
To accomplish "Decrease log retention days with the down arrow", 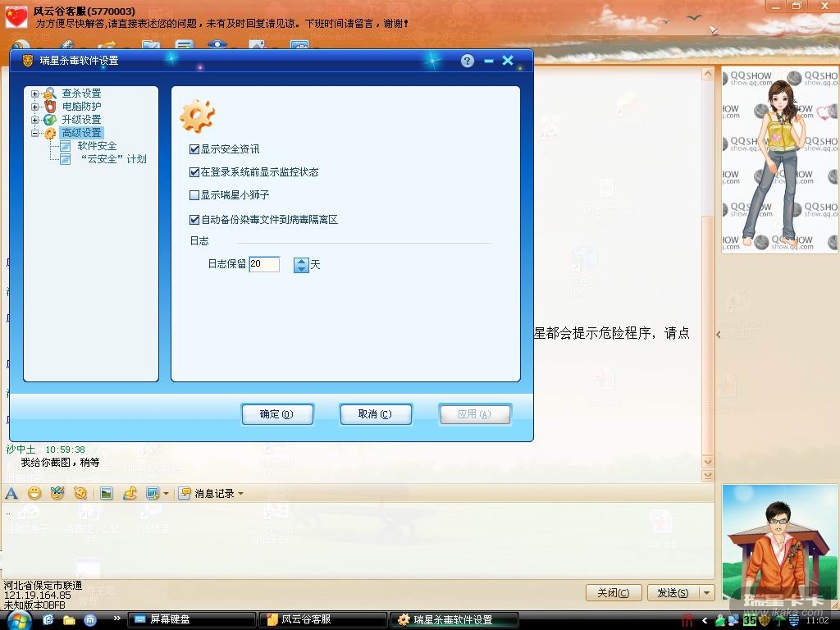I will point(302,268).
